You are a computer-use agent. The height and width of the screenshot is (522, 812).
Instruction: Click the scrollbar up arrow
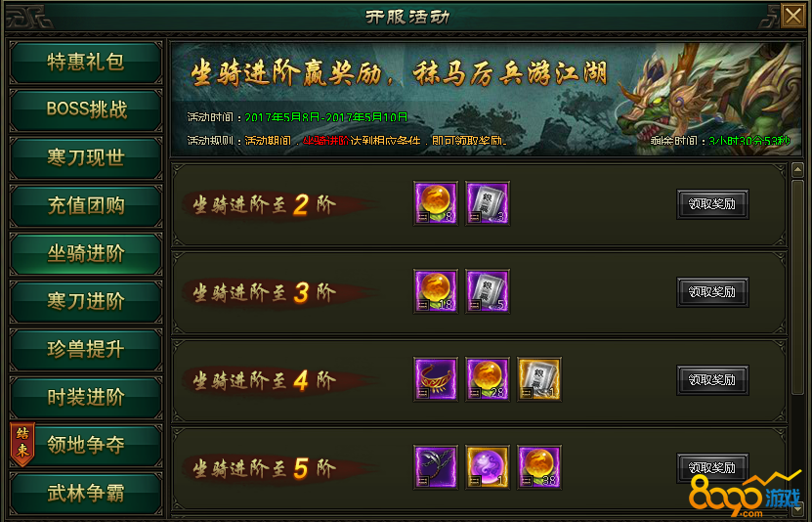click(797, 170)
